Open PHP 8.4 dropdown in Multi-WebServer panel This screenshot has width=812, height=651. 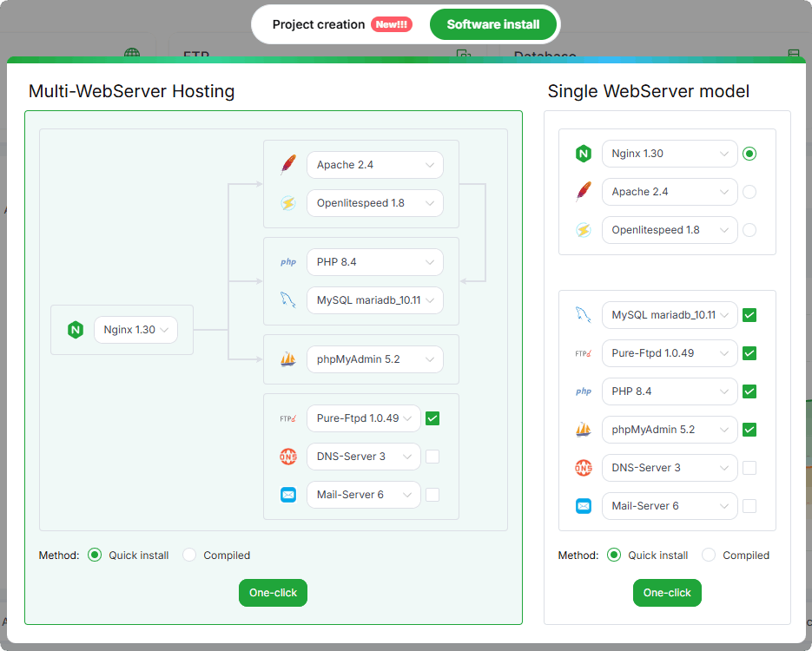pos(375,262)
